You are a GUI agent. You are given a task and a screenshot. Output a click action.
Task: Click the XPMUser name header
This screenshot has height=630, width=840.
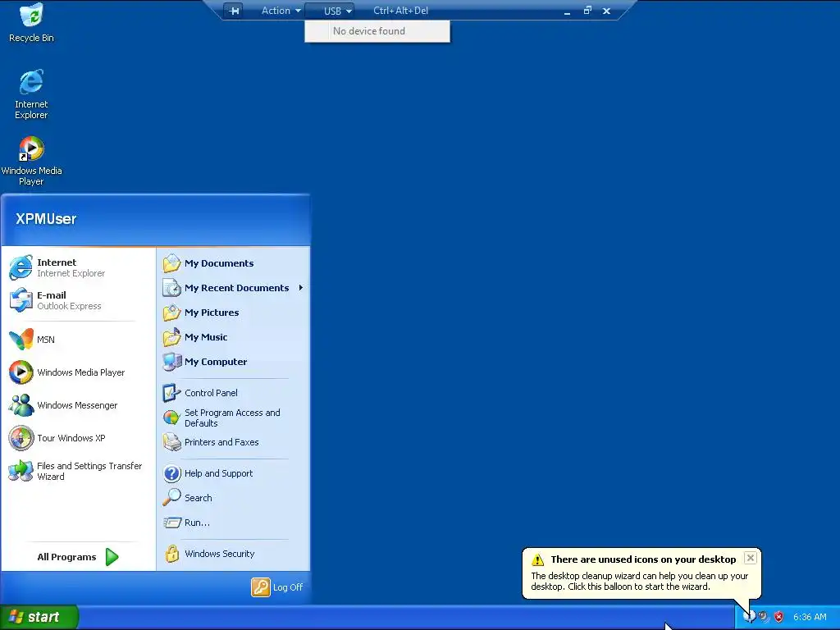tap(46, 218)
